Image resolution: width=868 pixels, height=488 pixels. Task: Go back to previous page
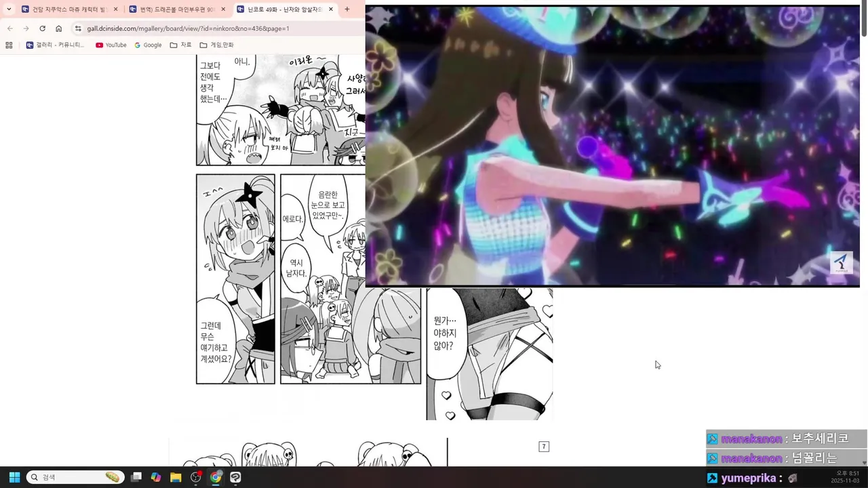9,28
